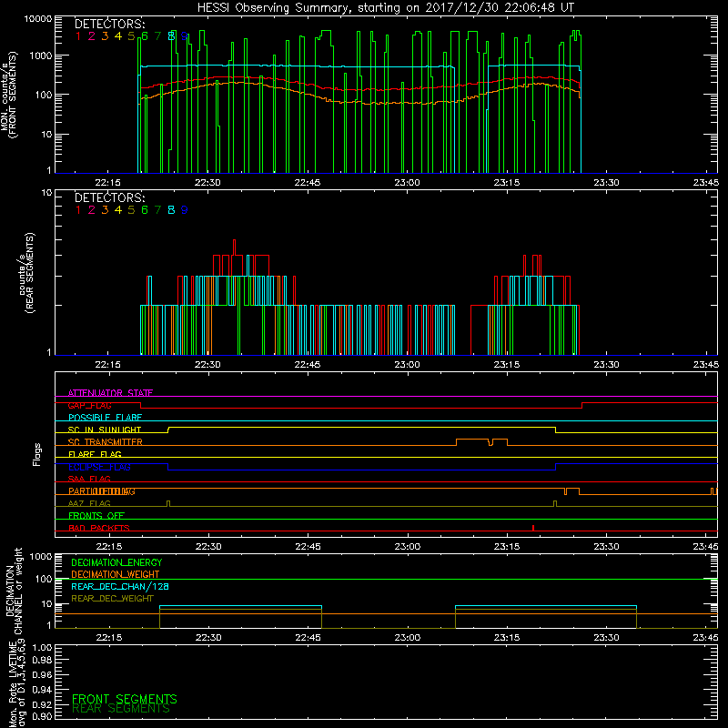728x728 pixels.
Task: Click red detector 1 in front segments legend
Action: 78,36
